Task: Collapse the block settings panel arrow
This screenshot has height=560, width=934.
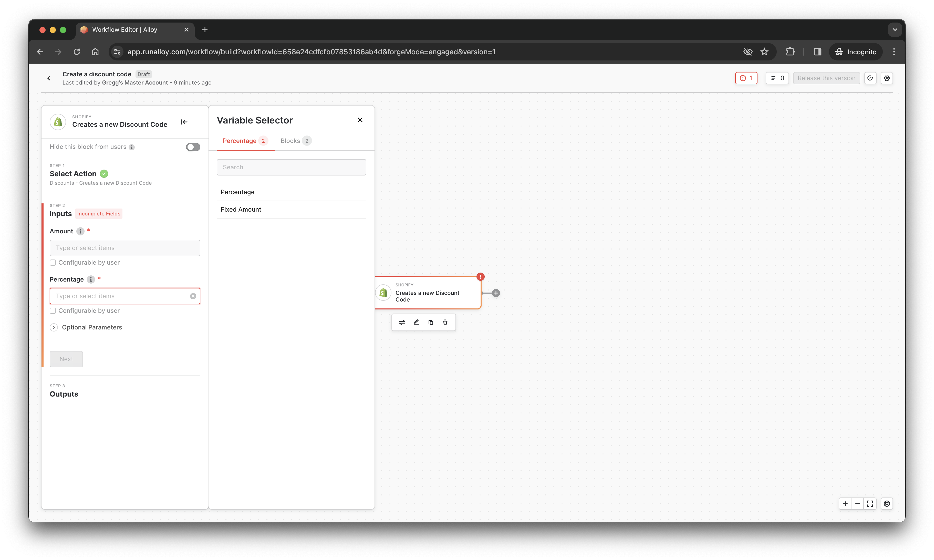Action: click(x=184, y=122)
